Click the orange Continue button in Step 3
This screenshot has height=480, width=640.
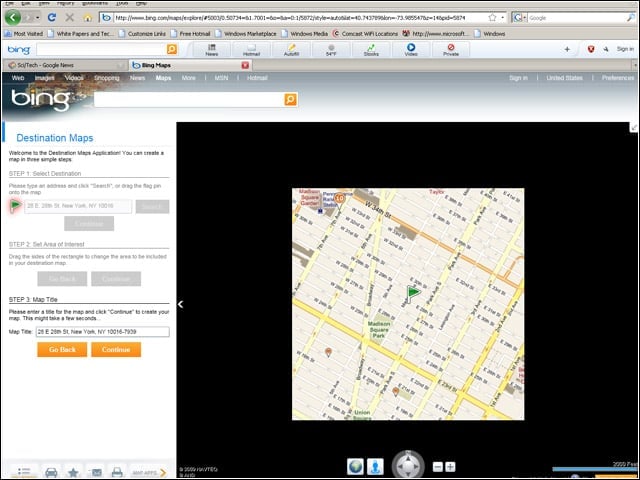coord(116,349)
